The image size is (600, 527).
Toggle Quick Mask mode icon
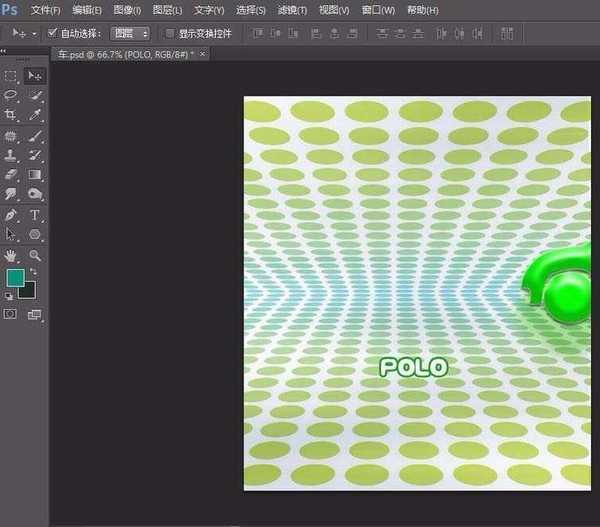11,314
